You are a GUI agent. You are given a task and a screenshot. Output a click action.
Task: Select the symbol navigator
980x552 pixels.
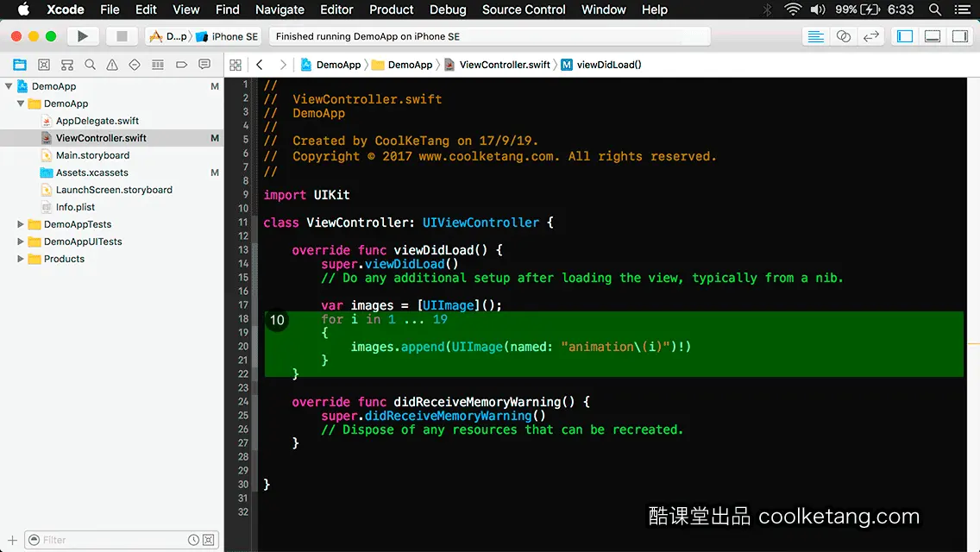pyautogui.click(x=67, y=65)
